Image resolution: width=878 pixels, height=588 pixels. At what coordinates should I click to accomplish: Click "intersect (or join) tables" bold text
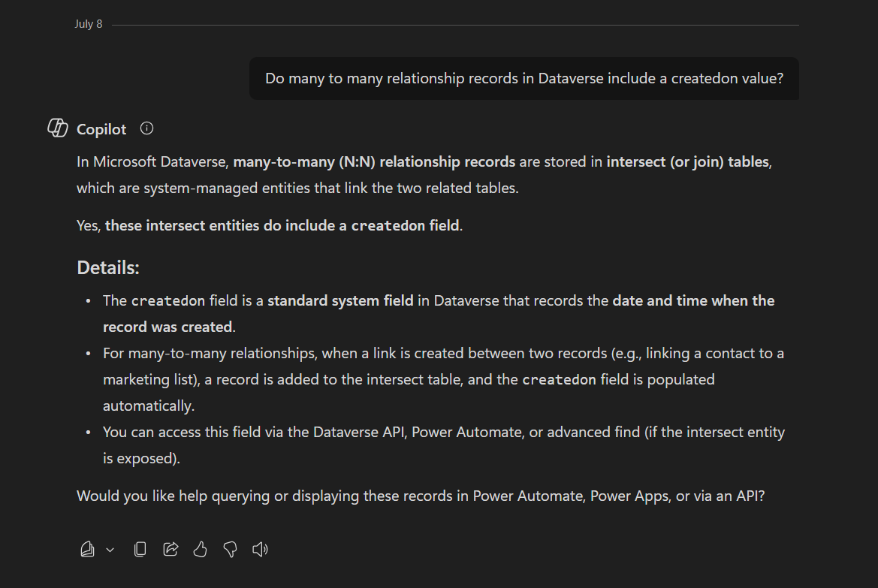point(688,162)
